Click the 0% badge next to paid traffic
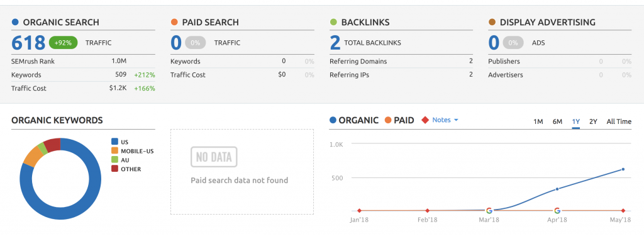 [x=195, y=42]
